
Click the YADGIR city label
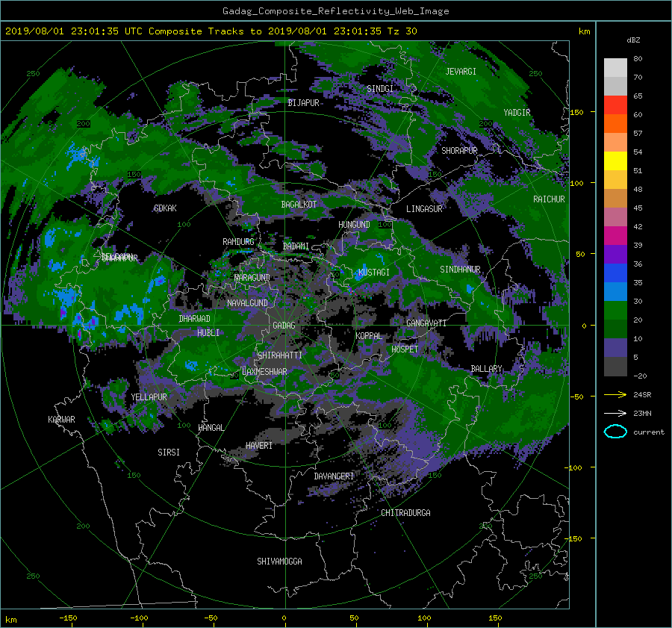tap(517, 113)
